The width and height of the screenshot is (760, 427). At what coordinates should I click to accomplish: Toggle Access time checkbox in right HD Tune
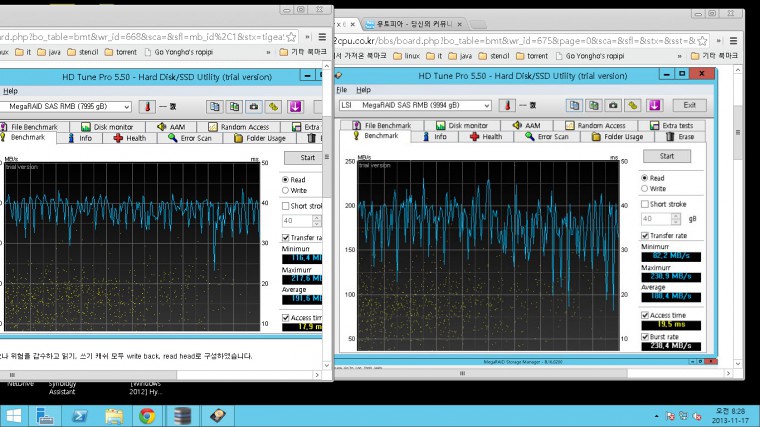(x=645, y=315)
